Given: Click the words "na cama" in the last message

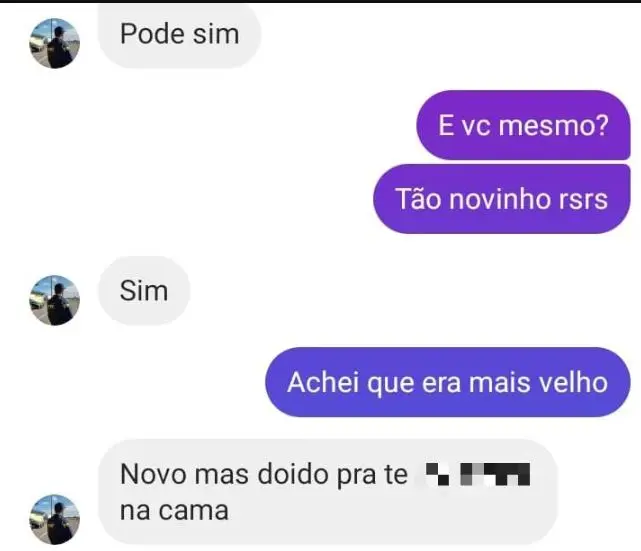Looking at the screenshot, I should click(174, 511).
